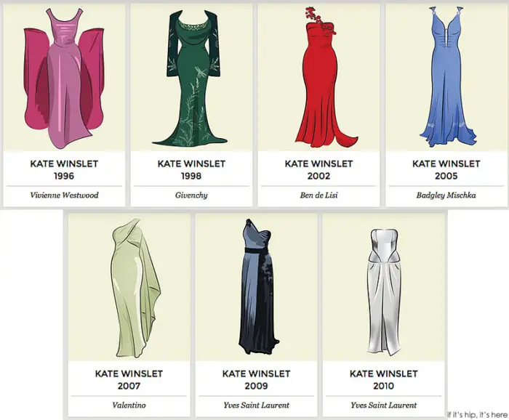The width and height of the screenshot is (509, 420).
Task: Click the 'KATE WINSLET 1996' heading
Action: (x=64, y=169)
